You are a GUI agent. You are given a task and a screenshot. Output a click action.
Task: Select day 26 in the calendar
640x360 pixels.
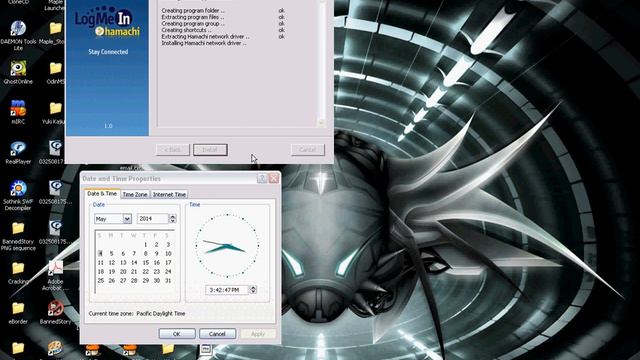(111, 280)
